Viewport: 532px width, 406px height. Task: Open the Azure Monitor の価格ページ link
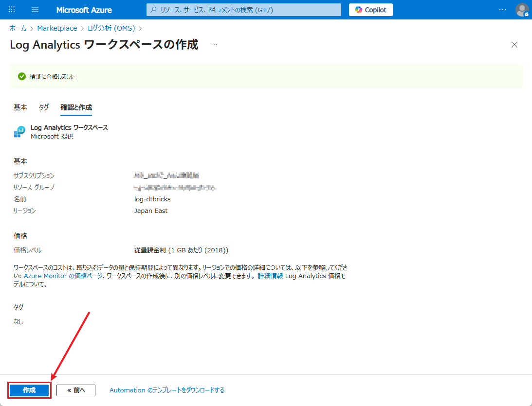63,276
